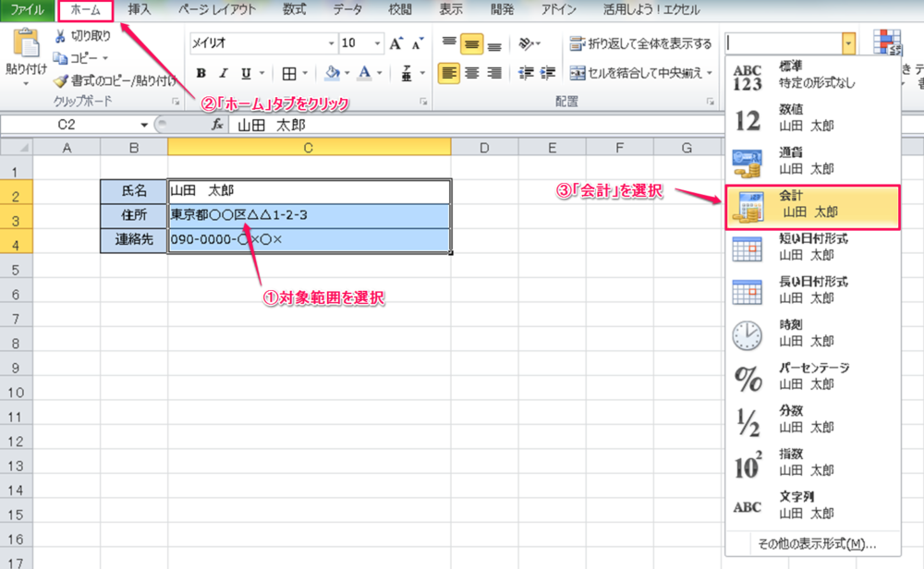Toggle italic formatting
924x569 pixels.
pos(223,73)
